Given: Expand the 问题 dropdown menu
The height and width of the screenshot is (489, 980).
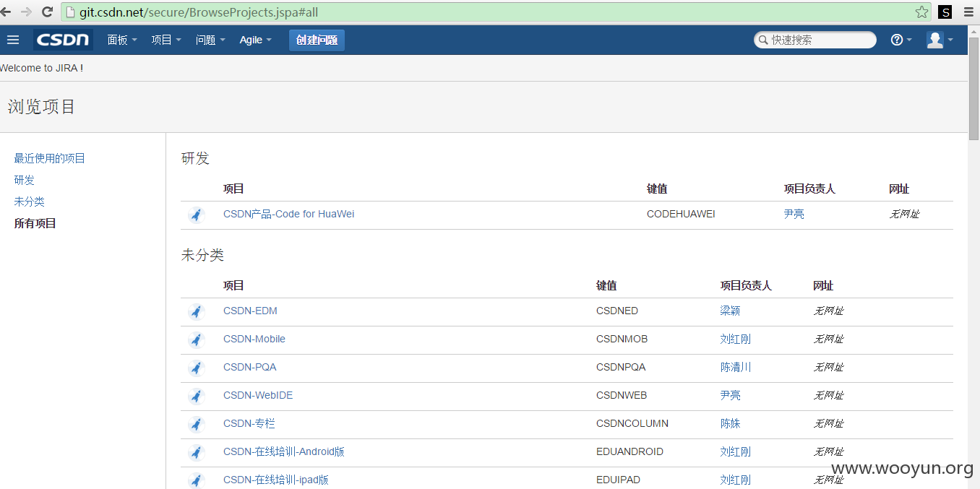Looking at the screenshot, I should pyautogui.click(x=210, y=40).
